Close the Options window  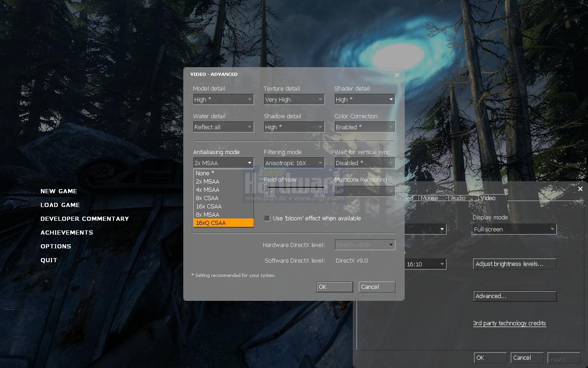580,189
